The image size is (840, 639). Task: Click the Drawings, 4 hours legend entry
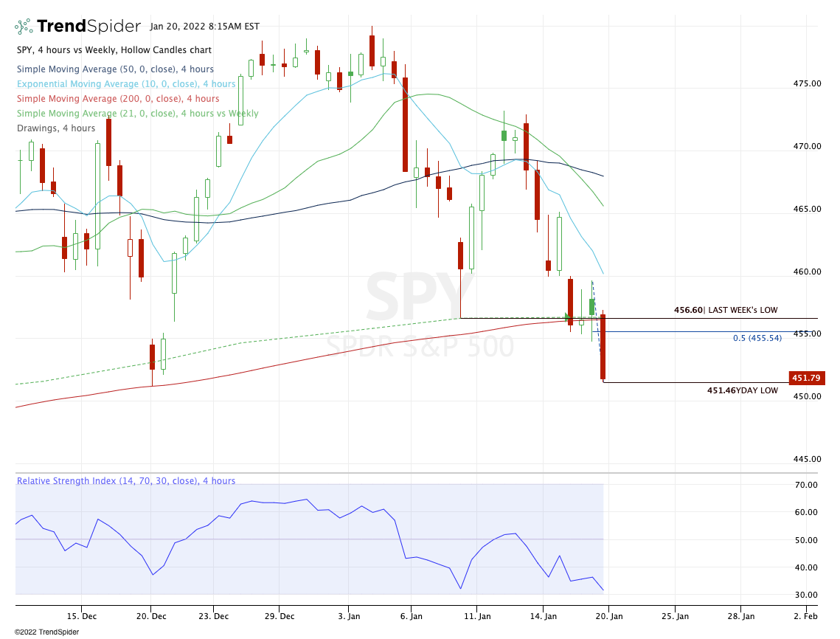point(56,128)
